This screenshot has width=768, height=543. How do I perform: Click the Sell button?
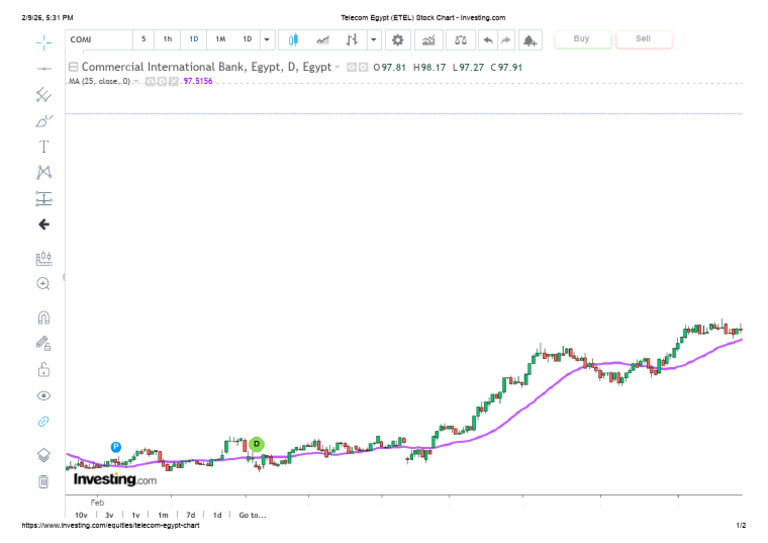click(643, 39)
